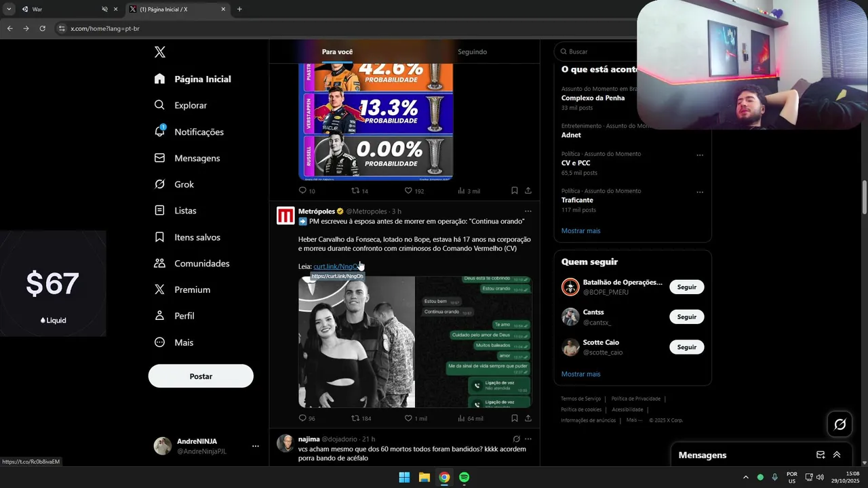Like the F1 probability post with 192 likes
The image size is (868, 488).
coord(408,191)
